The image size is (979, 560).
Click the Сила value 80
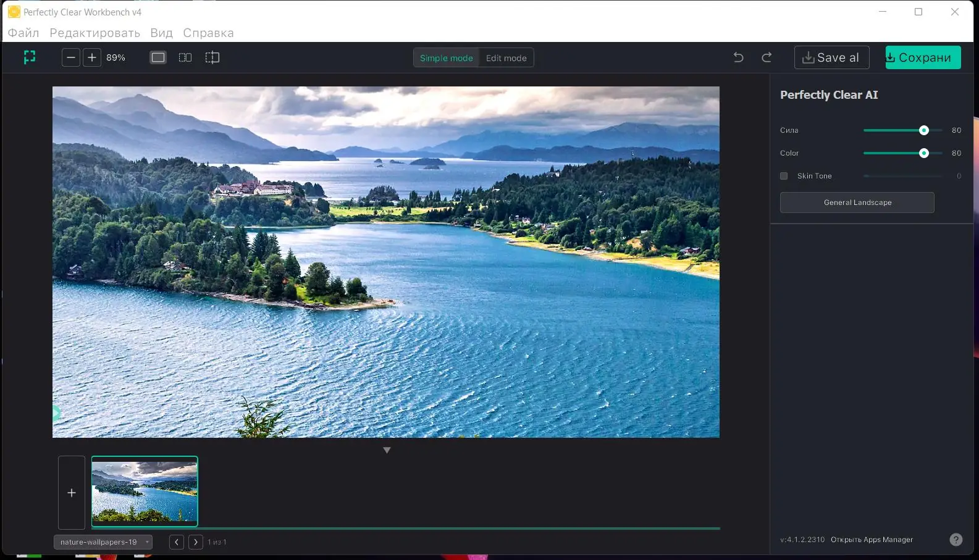click(x=956, y=130)
